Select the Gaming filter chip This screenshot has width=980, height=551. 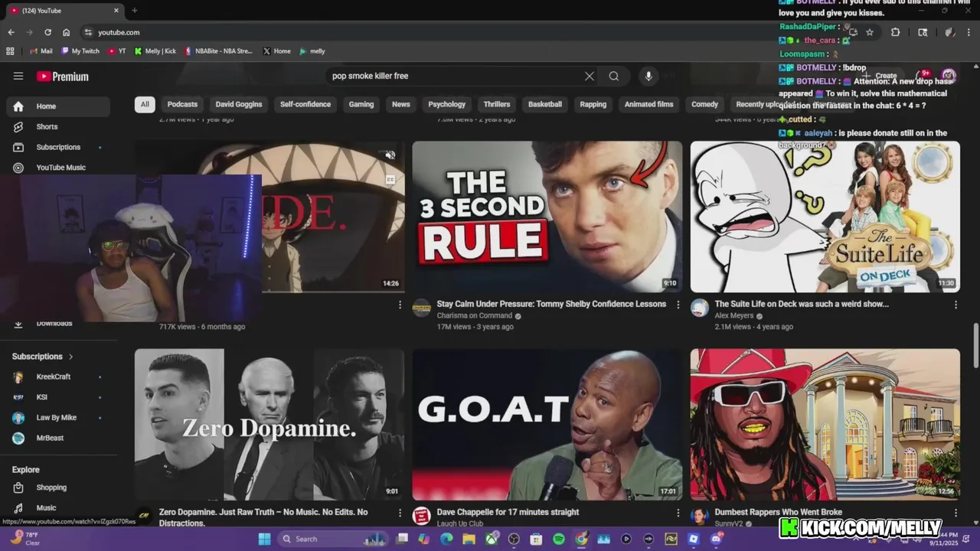click(361, 104)
